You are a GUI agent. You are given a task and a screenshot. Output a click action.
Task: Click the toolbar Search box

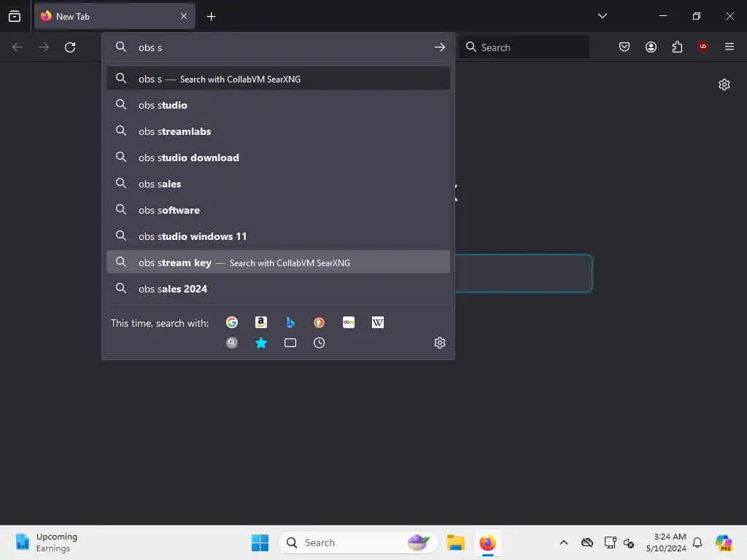tap(524, 47)
